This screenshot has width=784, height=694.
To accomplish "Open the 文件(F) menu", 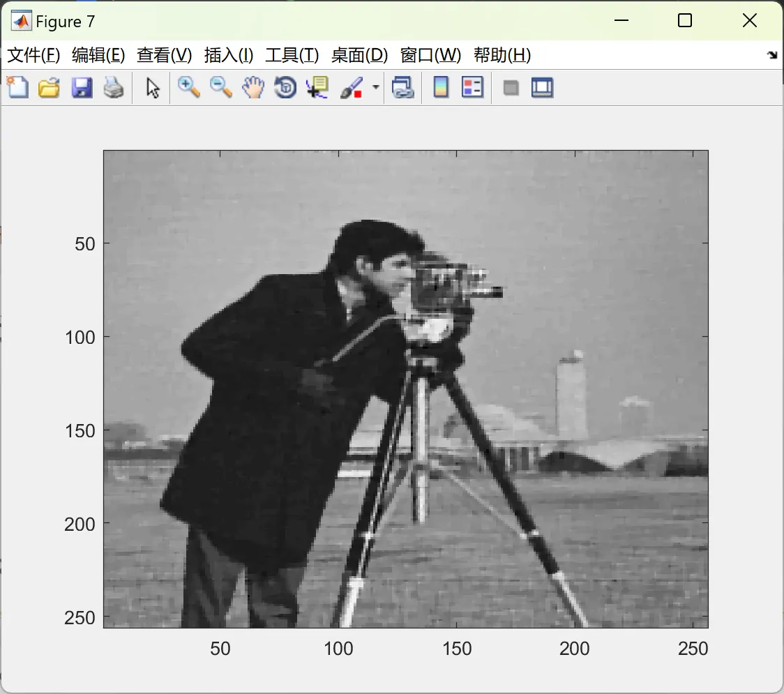I will point(33,55).
